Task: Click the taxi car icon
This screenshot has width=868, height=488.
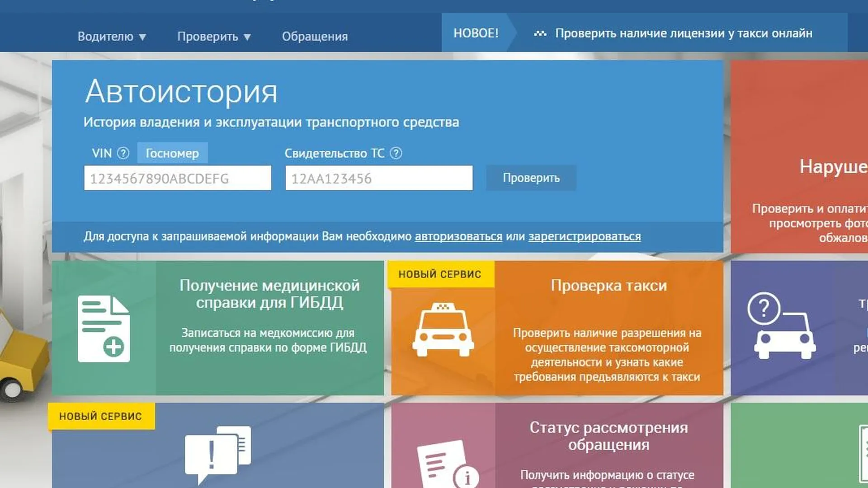Action: click(x=443, y=330)
